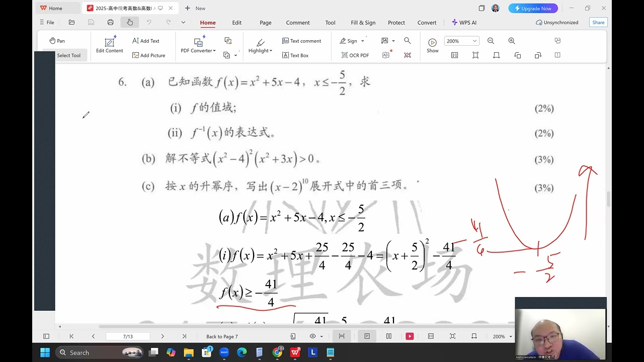The image size is (644, 362).
Task: Switch to the Page tab
Action: (266, 22)
